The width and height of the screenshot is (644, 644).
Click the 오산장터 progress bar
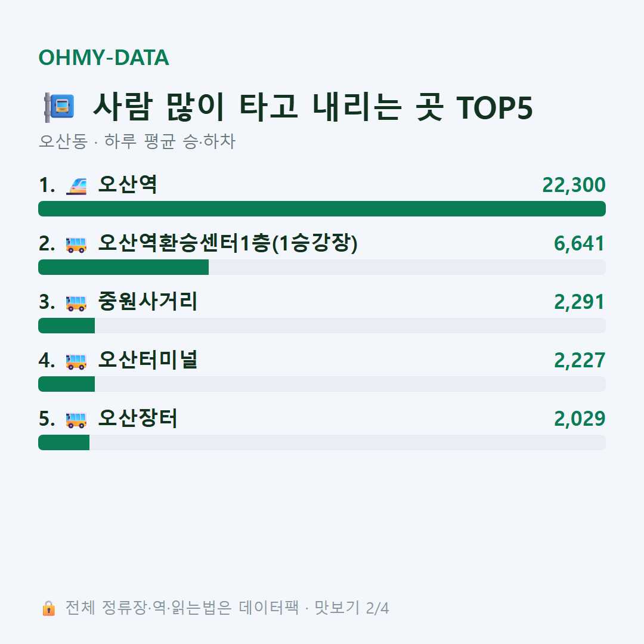click(322, 442)
